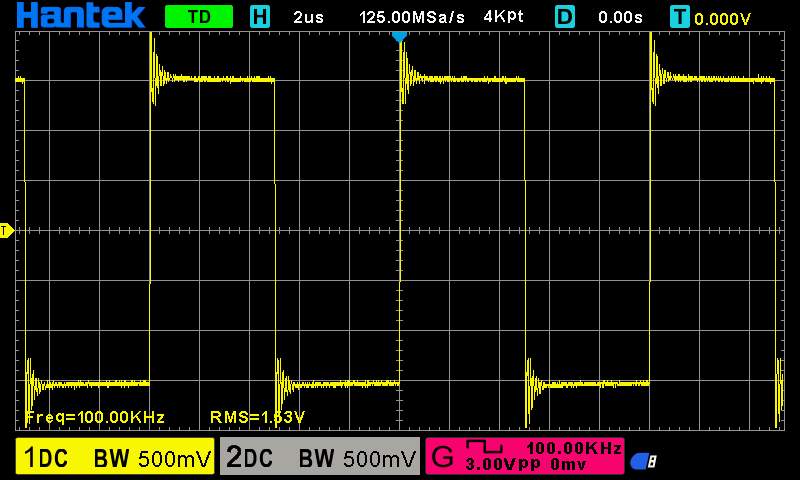
Task: Click the blue trigger position marker atop grid
Action: pyautogui.click(x=399, y=37)
